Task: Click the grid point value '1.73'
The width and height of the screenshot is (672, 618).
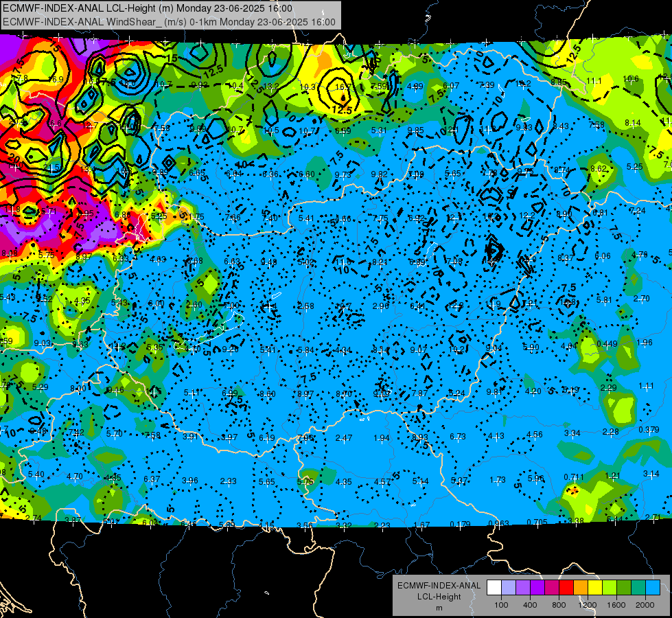Action: click(498, 479)
